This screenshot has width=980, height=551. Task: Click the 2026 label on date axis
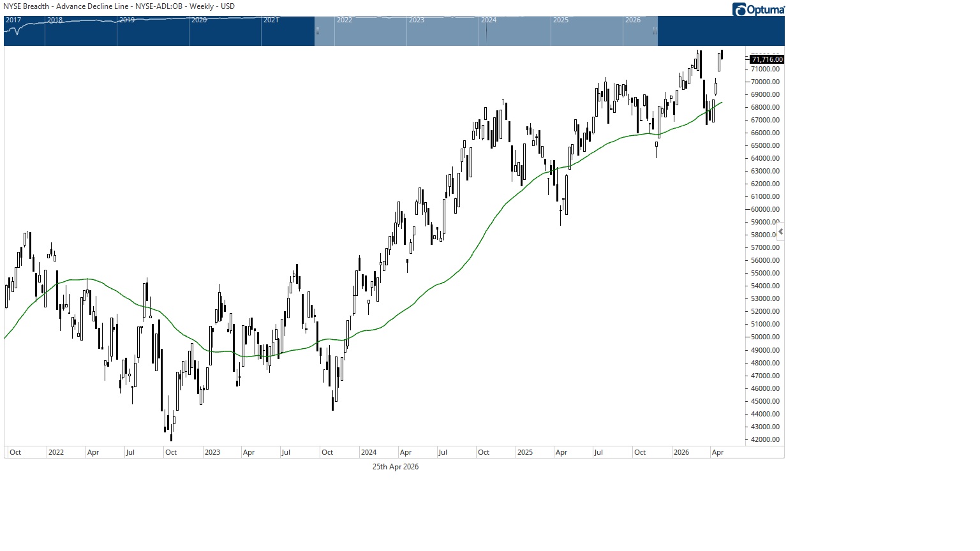pos(681,452)
